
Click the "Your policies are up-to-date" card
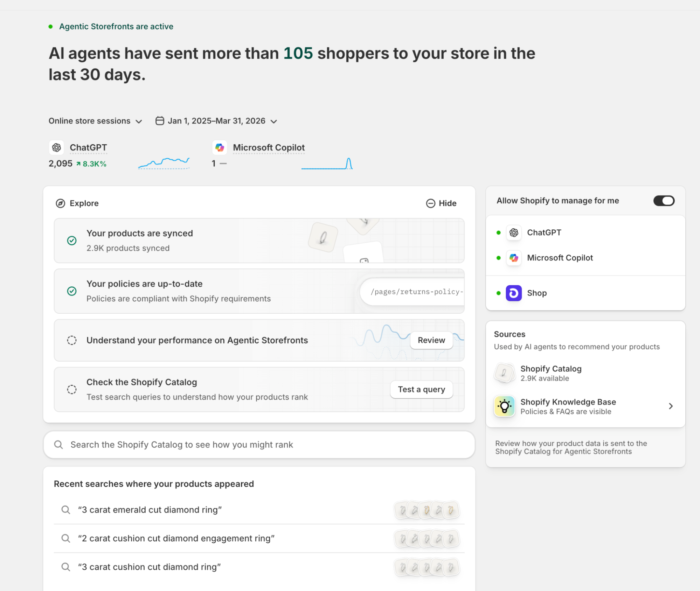pos(259,291)
